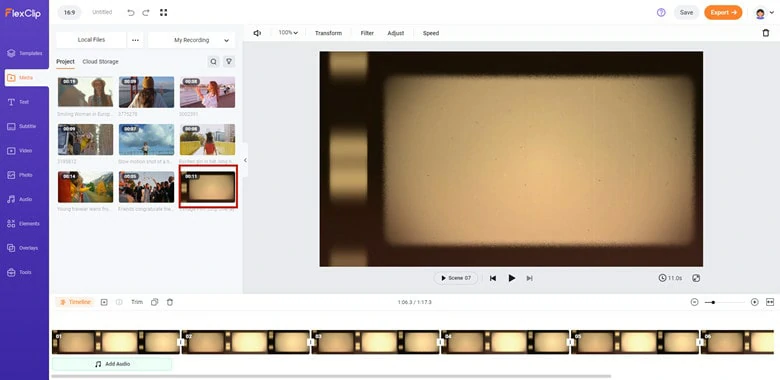The image size is (780, 380).
Task: Open the account avatar menu
Action: click(x=764, y=13)
